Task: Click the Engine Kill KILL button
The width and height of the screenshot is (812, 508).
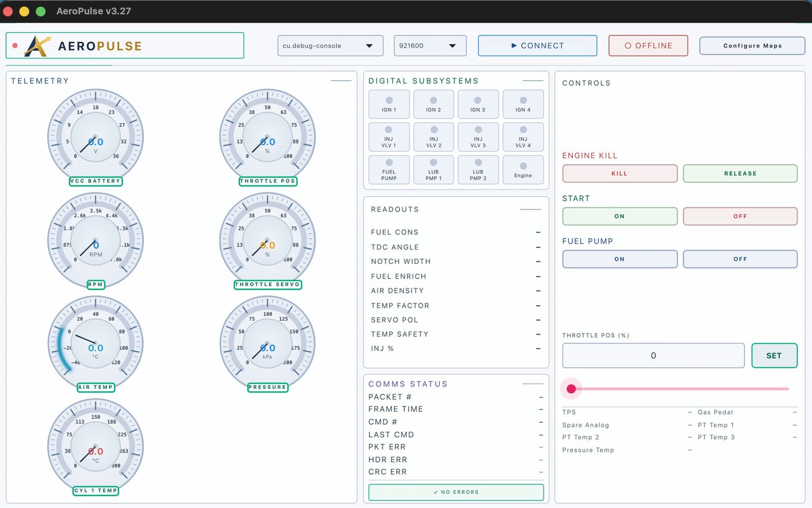Action: 620,174
